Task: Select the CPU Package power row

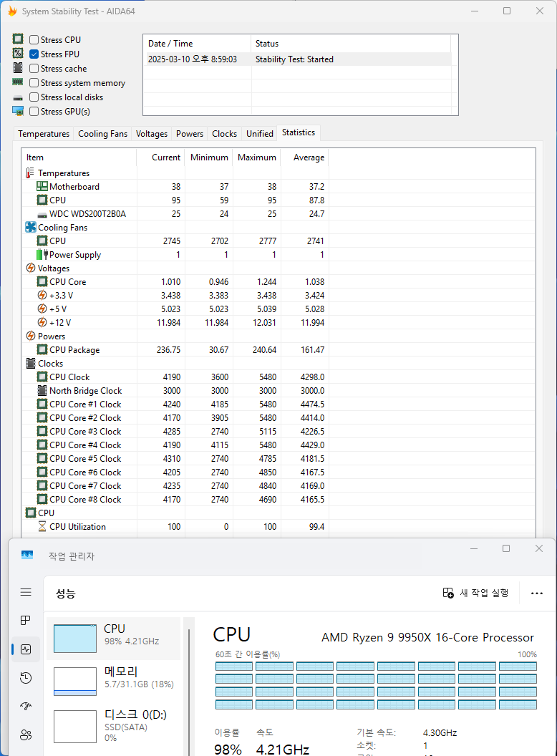Action: (x=175, y=349)
